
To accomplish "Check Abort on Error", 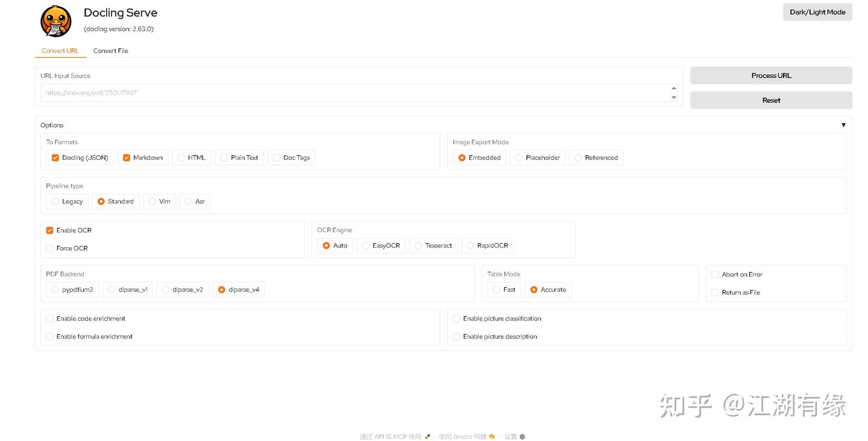I will (x=715, y=274).
